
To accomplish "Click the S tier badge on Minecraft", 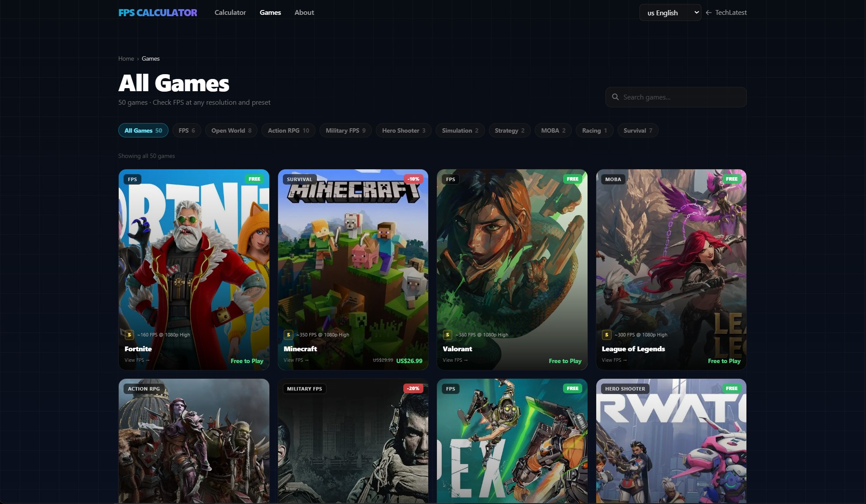I will [x=288, y=335].
